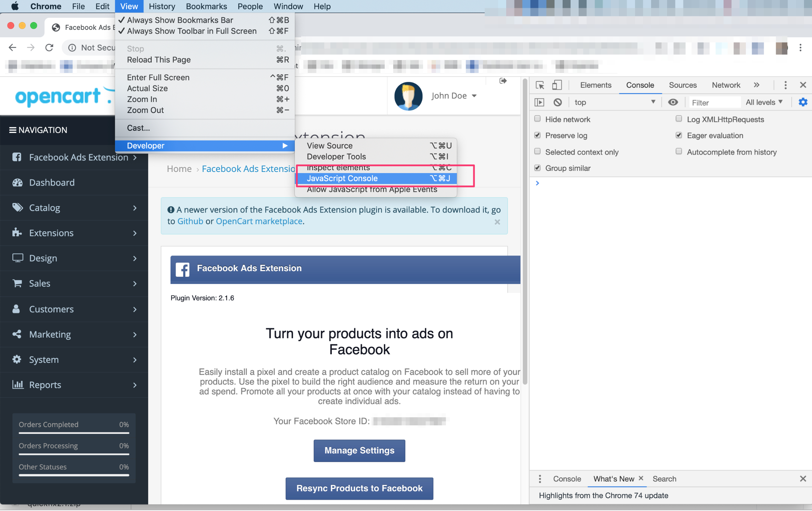Open the Reports section in the sidebar

click(x=45, y=384)
